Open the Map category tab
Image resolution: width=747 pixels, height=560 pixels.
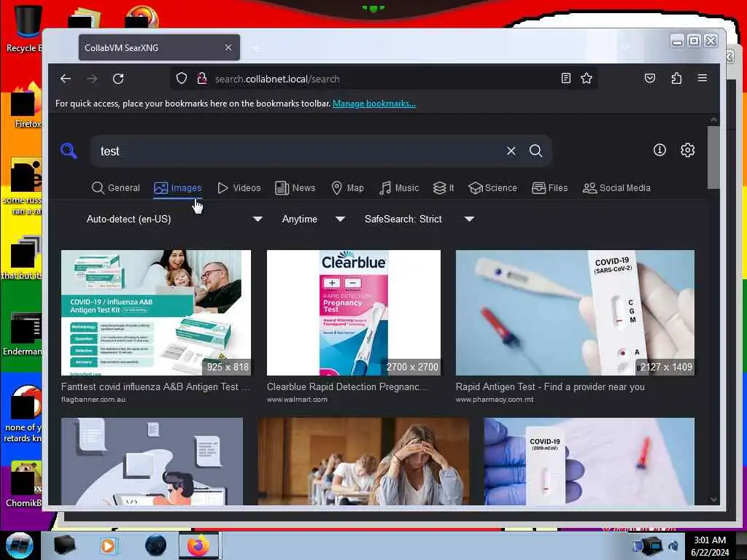pyautogui.click(x=348, y=188)
